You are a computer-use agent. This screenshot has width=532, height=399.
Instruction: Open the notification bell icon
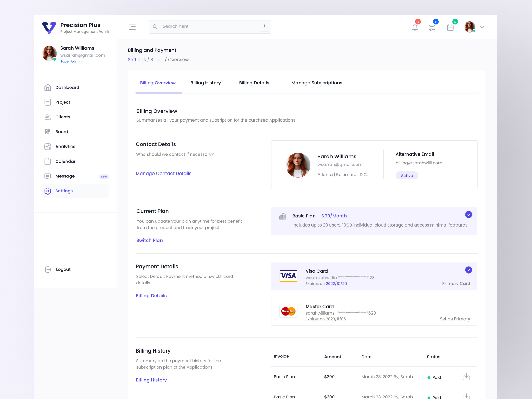[415, 27]
